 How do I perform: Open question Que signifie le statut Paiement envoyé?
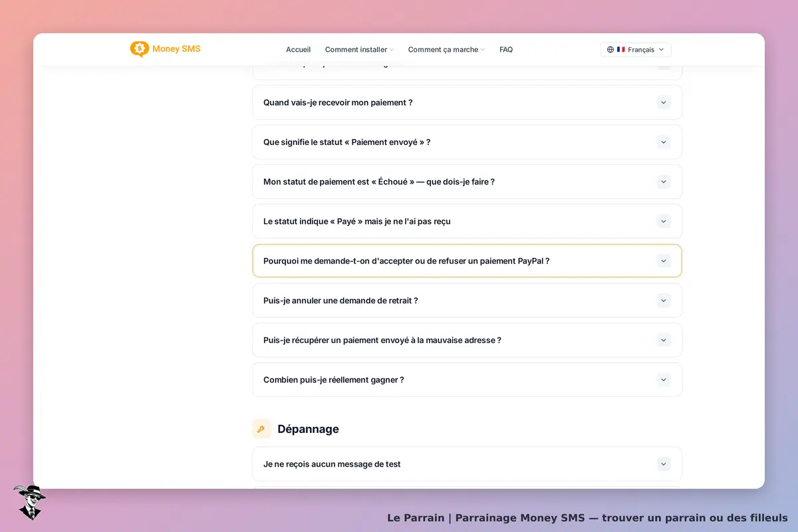tap(467, 142)
